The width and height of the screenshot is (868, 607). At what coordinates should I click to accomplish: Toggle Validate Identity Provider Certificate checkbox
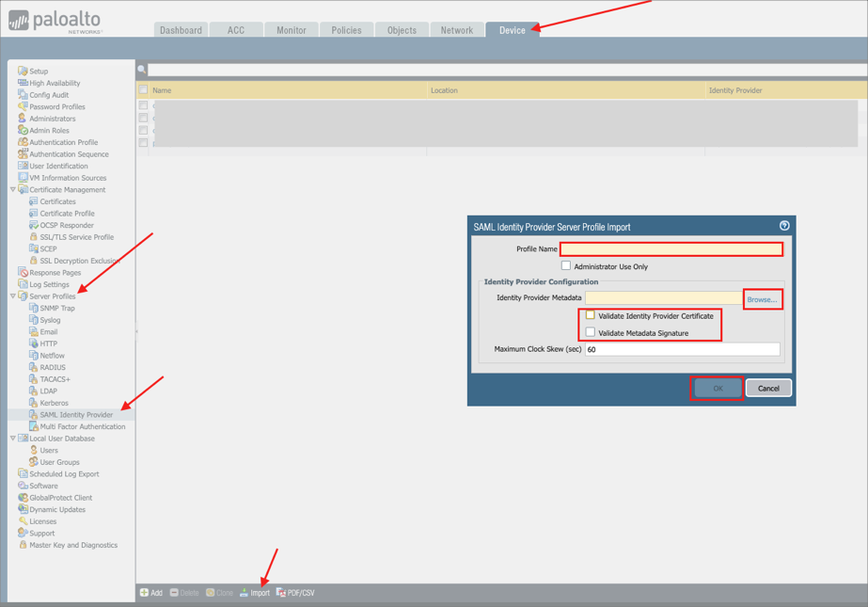(x=591, y=315)
